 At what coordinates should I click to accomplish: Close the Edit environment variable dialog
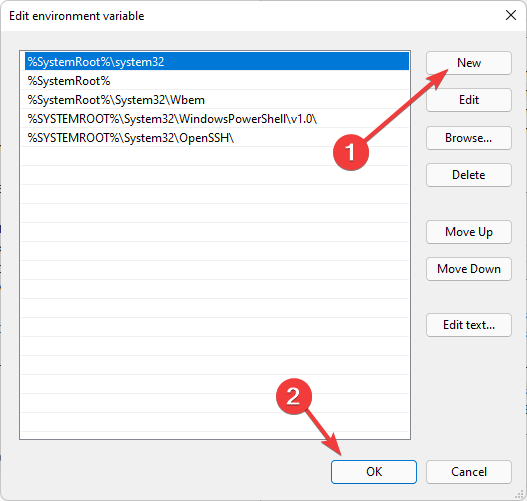click(x=511, y=15)
